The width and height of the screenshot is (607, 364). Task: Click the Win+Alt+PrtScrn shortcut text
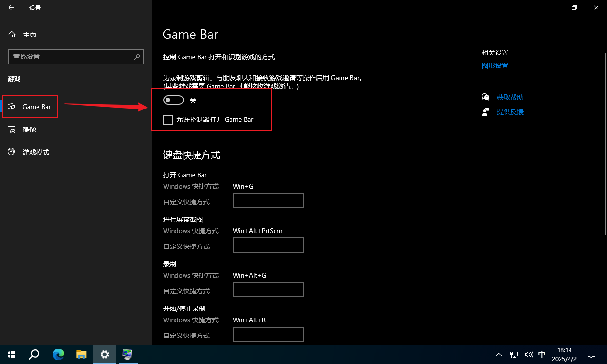pyautogui.click(x=258, y=231)
